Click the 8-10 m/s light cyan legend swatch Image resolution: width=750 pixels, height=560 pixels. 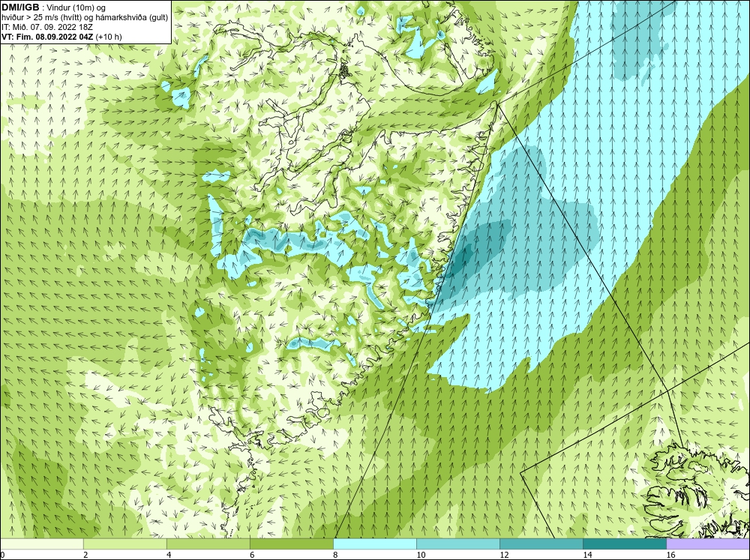tap(374, 544)
